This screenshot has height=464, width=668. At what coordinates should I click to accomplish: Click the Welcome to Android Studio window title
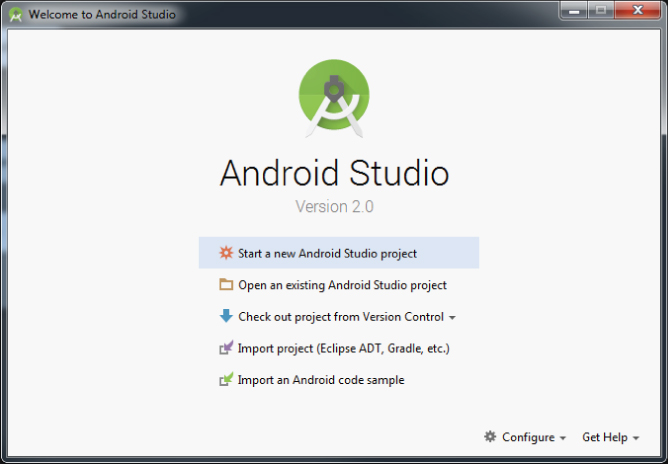pos(102,14)
